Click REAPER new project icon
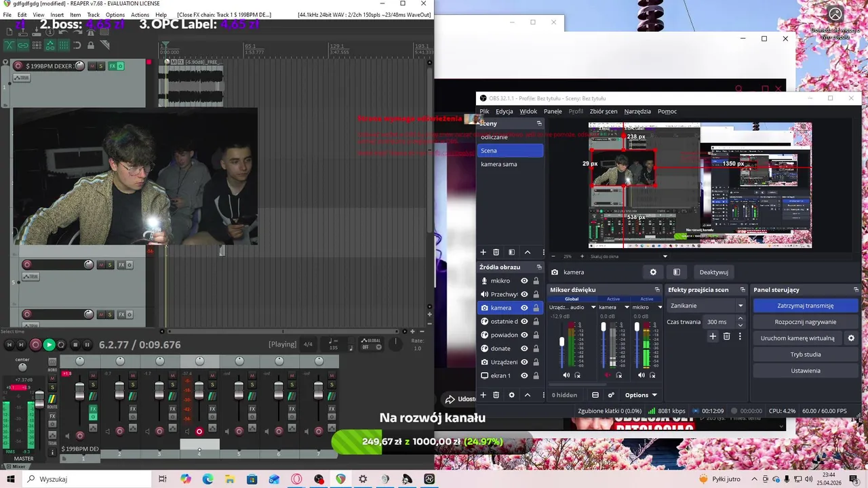 pyautogui.click(x=9, y=32)
